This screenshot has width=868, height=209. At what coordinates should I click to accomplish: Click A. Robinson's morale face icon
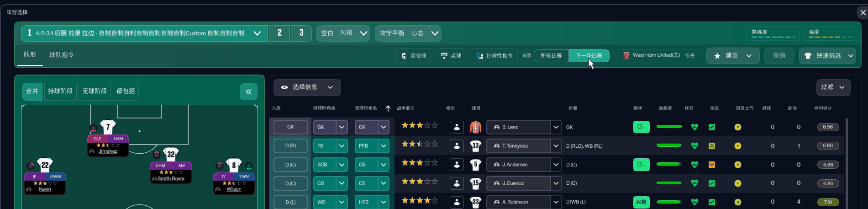click(x=737, y=202)
